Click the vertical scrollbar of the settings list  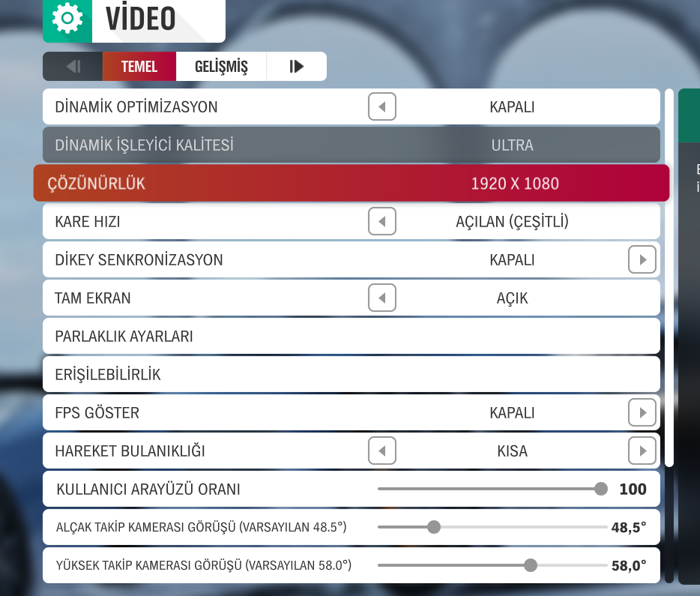(669, 278)
